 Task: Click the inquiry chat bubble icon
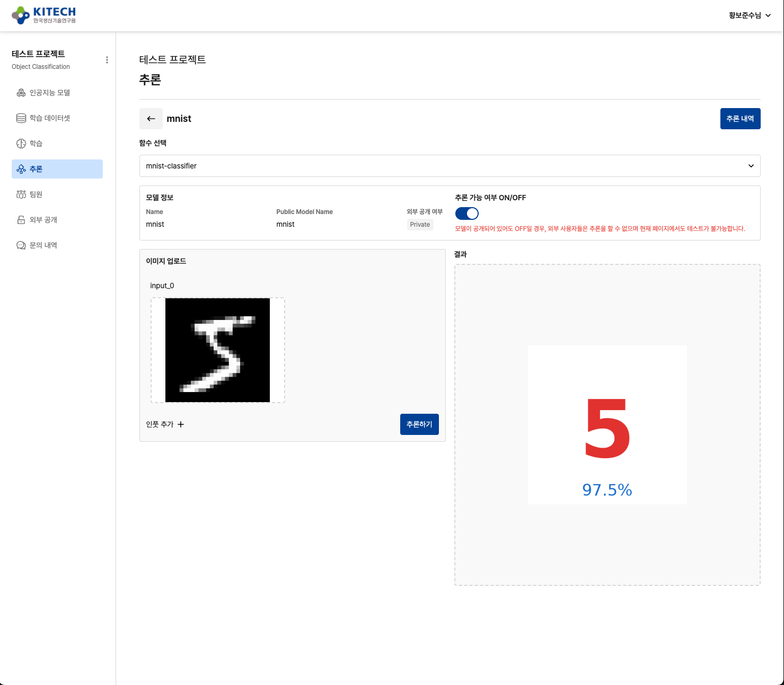[x=21, y=245]
